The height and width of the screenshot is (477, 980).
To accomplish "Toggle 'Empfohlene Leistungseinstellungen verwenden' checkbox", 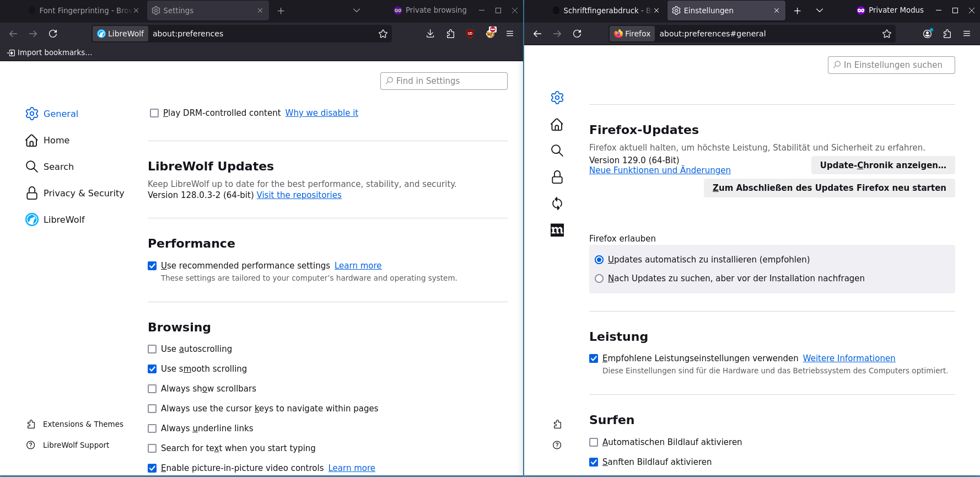I will pyautogui.click(x=594, y=358).
